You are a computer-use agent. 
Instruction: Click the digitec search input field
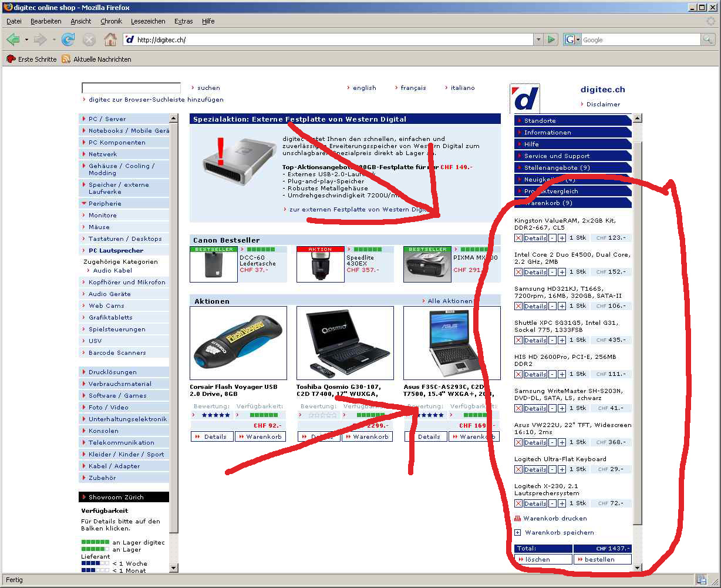(x=131, y=88)
